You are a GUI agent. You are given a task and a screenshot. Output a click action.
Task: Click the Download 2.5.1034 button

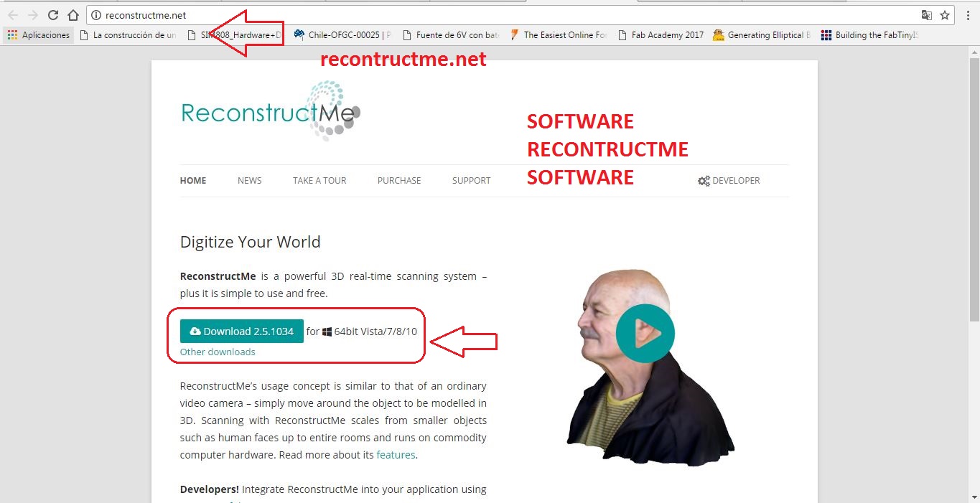pos(242,332)
